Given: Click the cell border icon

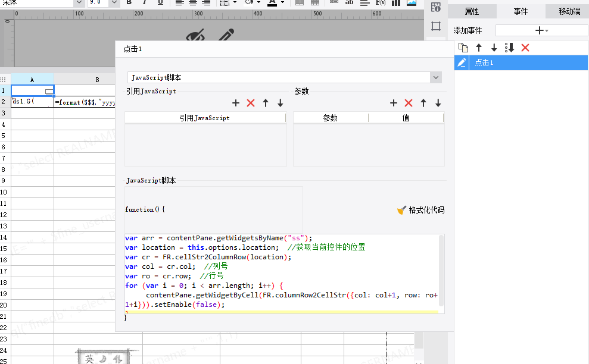Looking at the screenshot, I should coord(225,2).
